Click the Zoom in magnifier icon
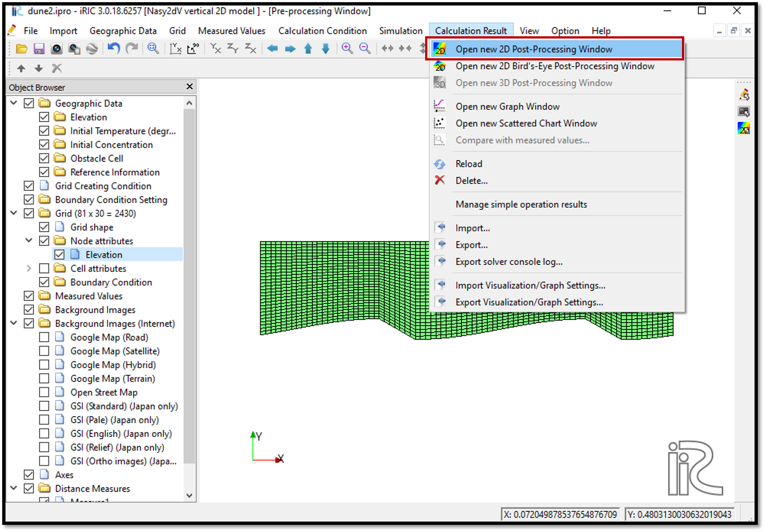This screenshot has width=765, height=532. (x=347, y=48)
